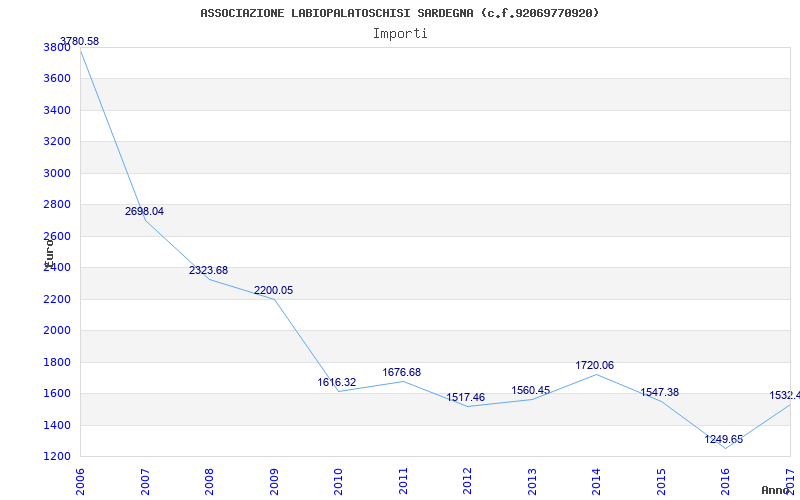Click the 2323.68 value label

coord(208,271)
